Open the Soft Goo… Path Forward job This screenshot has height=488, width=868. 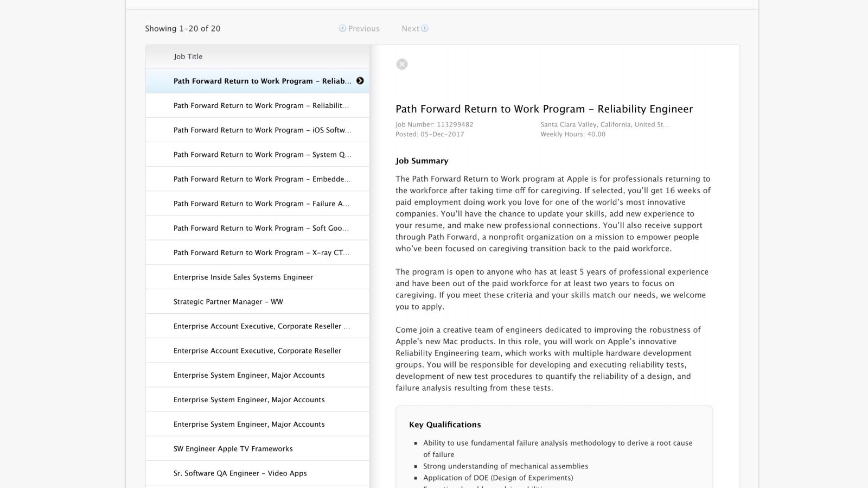pyautogui.click(x=257, y=228)
